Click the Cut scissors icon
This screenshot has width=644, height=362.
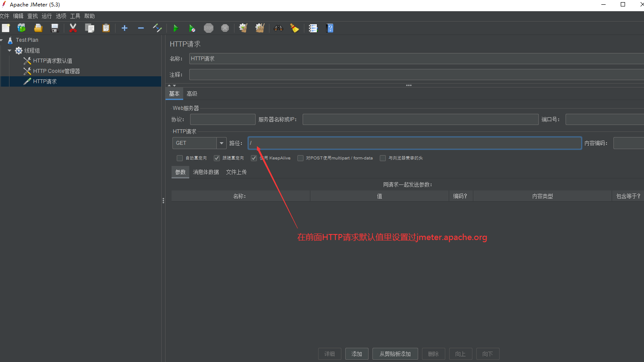(x=73, y=28)
